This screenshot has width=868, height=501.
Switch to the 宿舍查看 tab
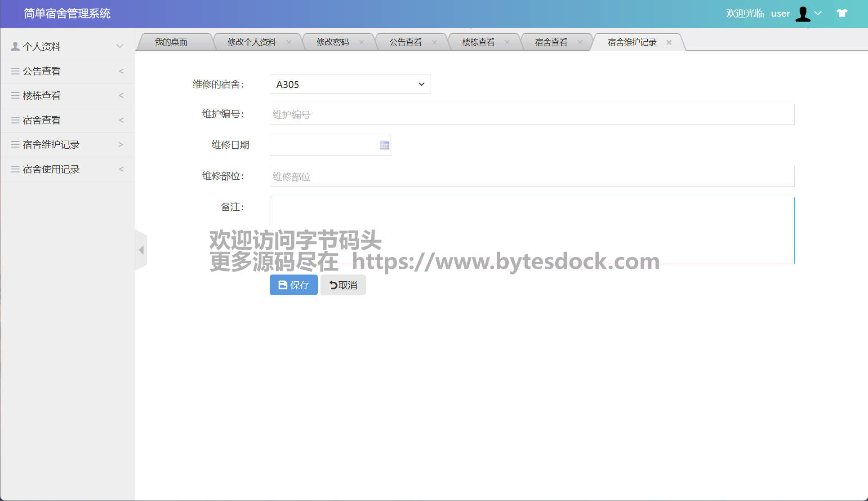click(x=551, y=42)
